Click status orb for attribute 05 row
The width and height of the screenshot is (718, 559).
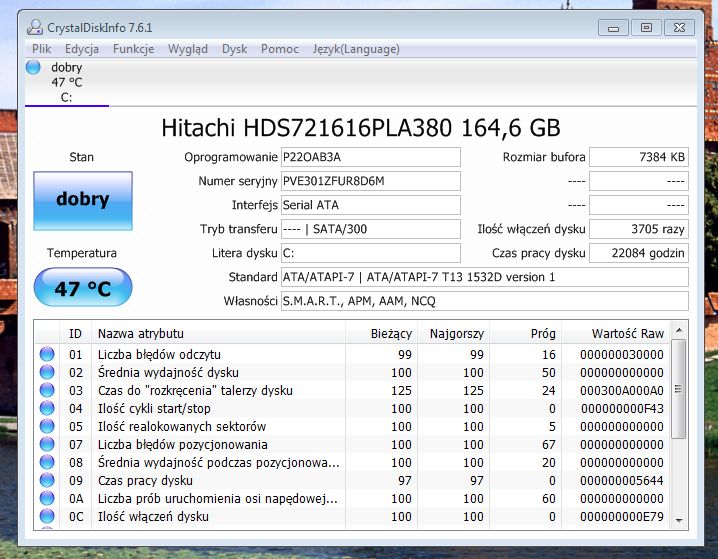[47, 426]
